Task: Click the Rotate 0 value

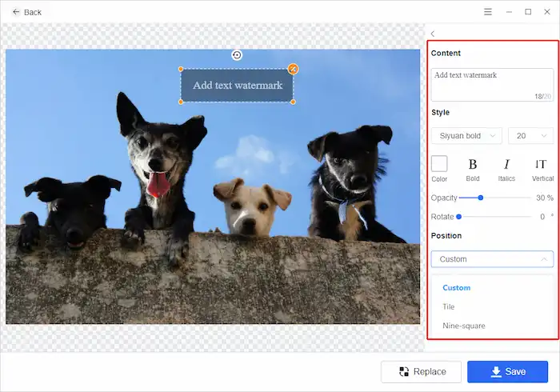Action: (542, 217)
